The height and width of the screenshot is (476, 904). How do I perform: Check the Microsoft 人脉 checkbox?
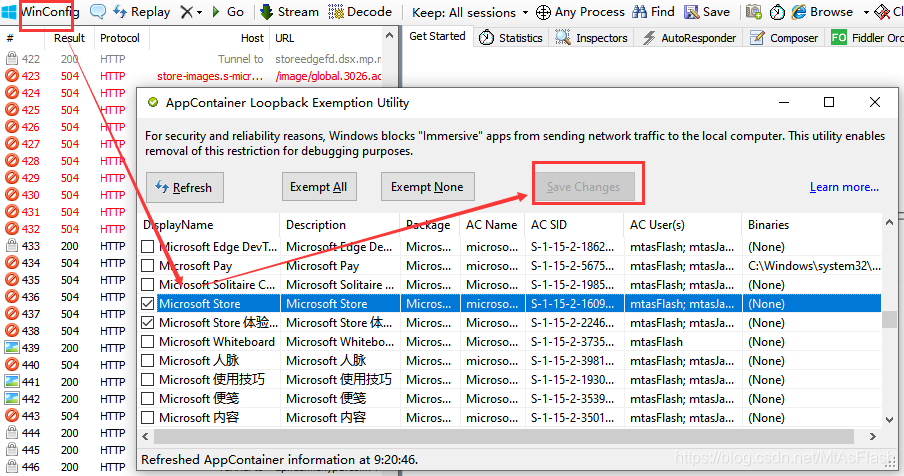click(148, 361)
